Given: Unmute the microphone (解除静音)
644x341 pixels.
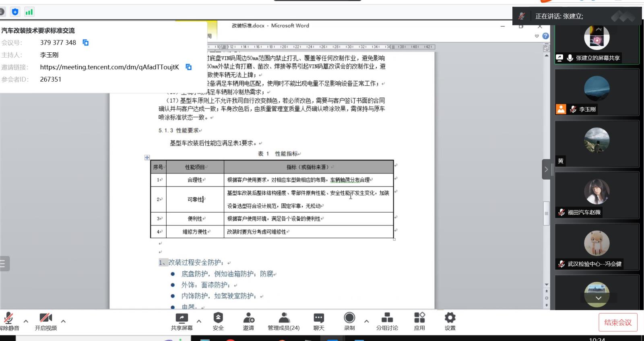Looking at the screenshot, I should pyautogui.click(x=8, y=318).
